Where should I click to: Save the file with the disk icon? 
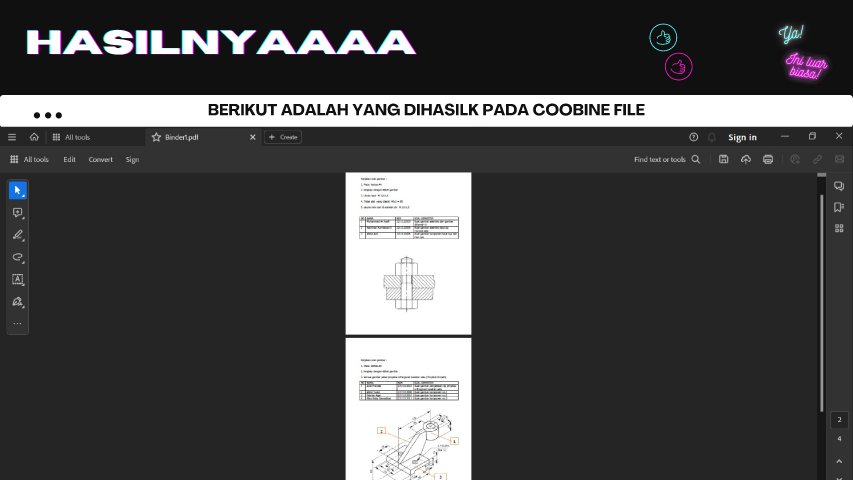coord(723,159)
